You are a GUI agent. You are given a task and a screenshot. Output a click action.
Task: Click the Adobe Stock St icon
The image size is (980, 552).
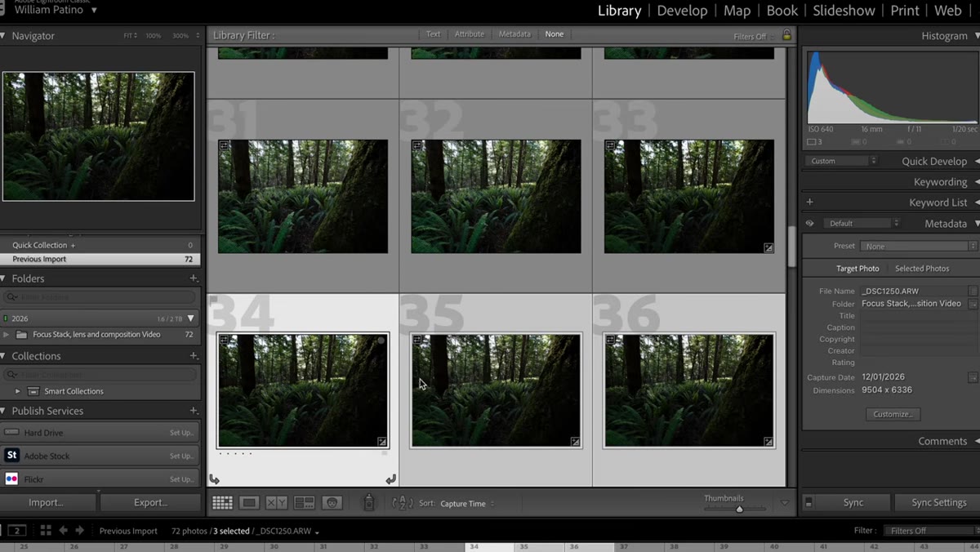coord(11,456)
